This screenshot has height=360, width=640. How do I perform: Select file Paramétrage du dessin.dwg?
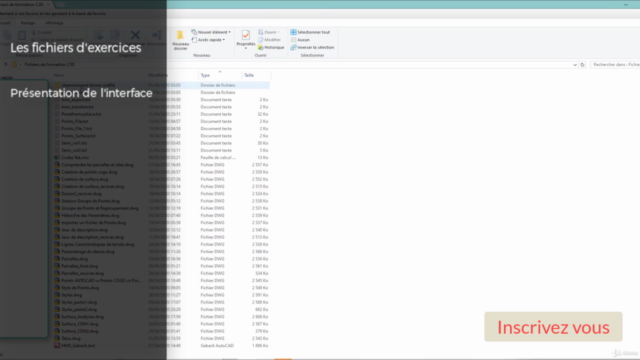[x=88, y=251]
